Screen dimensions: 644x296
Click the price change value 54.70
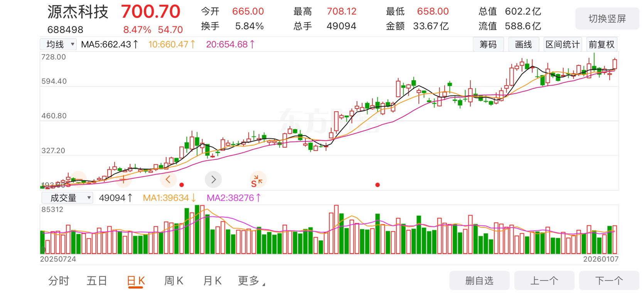170,30
